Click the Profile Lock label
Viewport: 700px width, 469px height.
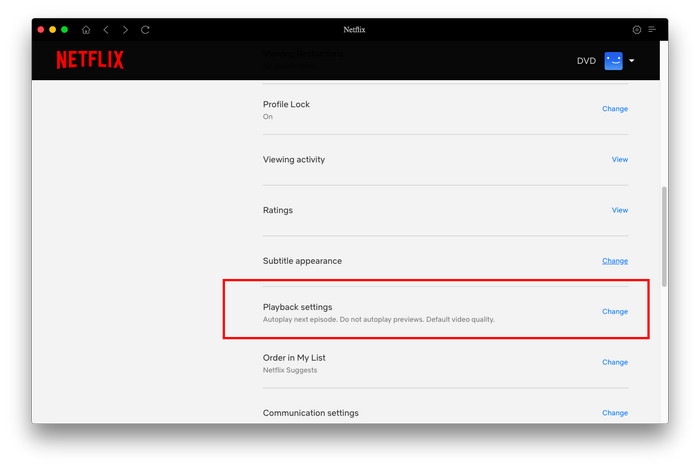pos(286,104)
